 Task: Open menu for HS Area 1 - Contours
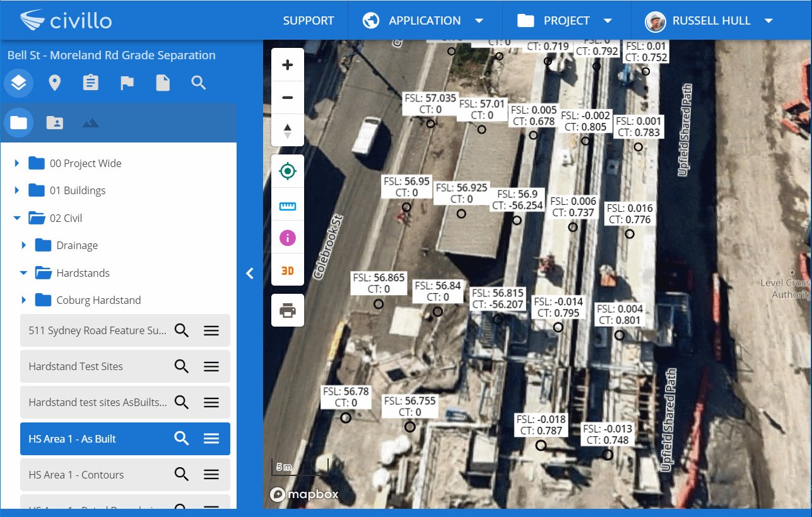(x=211, y=475)
